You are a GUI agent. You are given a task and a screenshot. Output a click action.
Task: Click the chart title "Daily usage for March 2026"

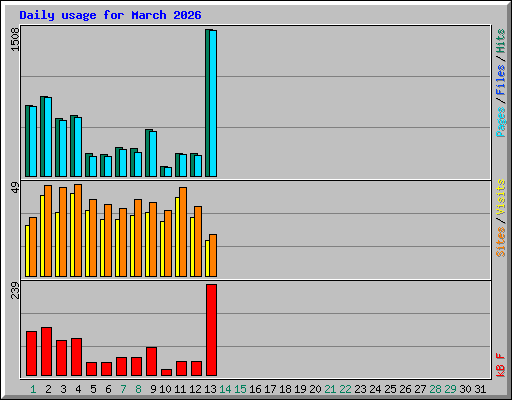point(110,15)
